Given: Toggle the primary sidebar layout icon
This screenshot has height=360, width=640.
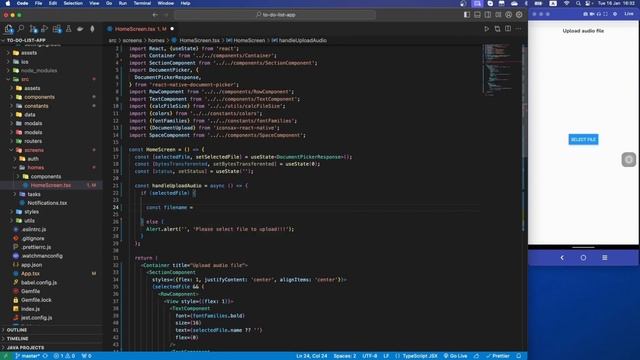Looking at the screenshot, I should point(467,15).
